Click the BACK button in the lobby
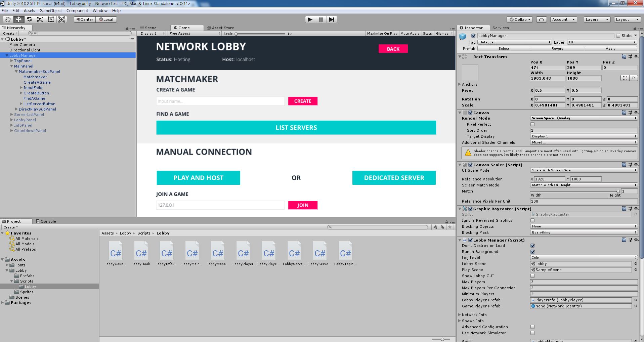644x342 pixels. [393, 49]
